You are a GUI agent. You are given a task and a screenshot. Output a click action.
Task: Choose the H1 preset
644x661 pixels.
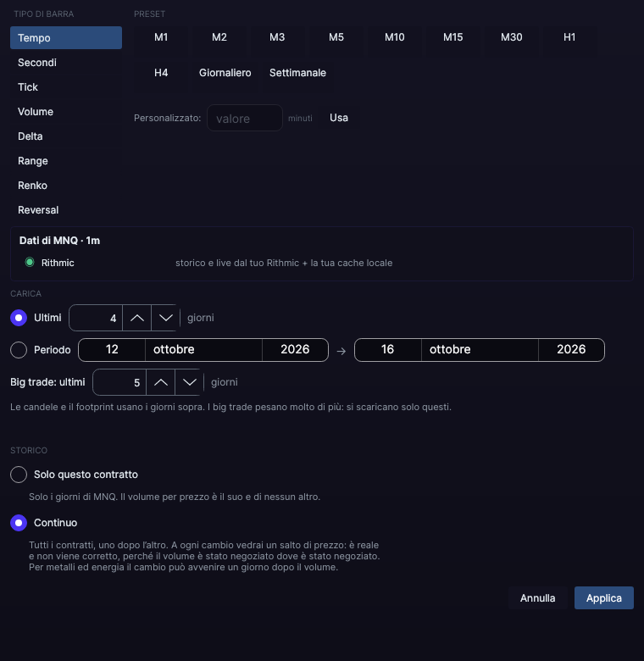click(569, 37)
